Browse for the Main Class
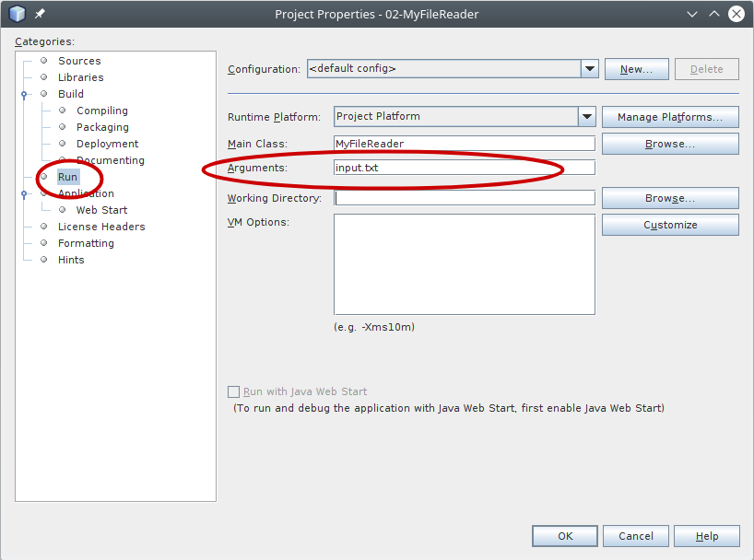Image resolution: width=754 pixels, height=560 pixels. [670, 144]
